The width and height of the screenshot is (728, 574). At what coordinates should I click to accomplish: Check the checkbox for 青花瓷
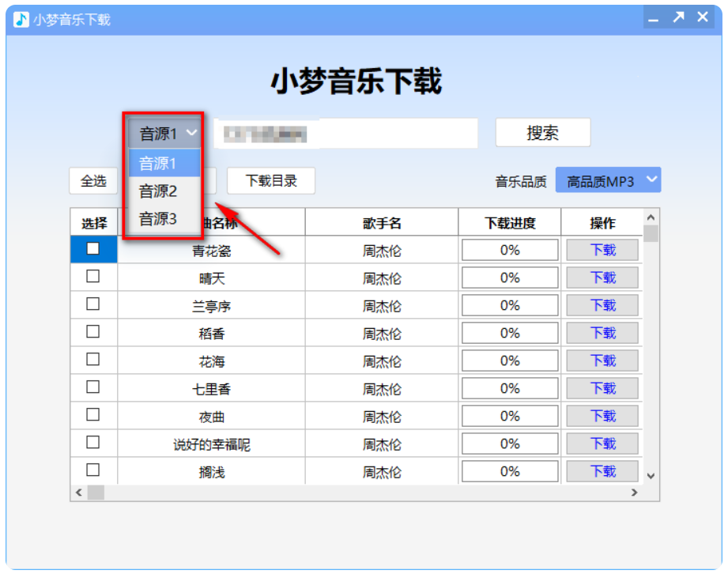coord(93,249)
